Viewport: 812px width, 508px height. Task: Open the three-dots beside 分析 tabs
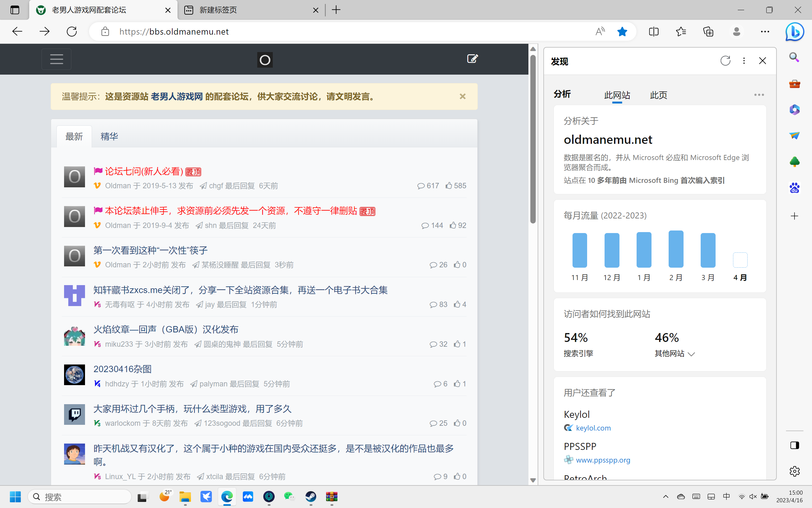pos(759,95)
